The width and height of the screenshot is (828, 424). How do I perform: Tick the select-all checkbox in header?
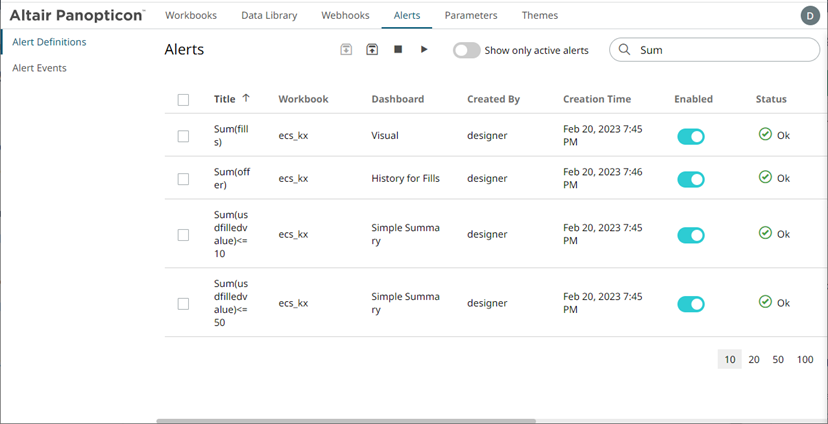click(x=183, y=100)
